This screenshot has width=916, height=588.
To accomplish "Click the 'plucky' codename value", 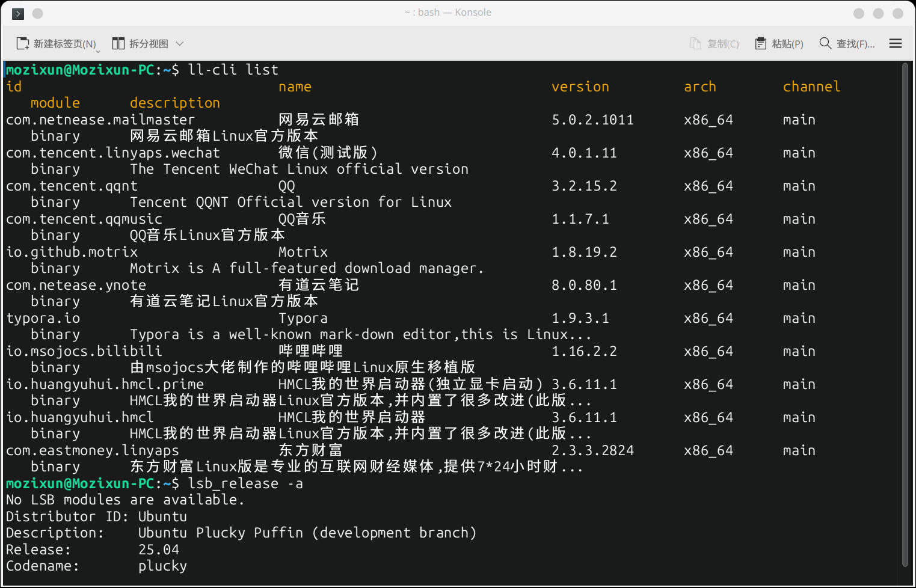I will [x=162, y=566].
